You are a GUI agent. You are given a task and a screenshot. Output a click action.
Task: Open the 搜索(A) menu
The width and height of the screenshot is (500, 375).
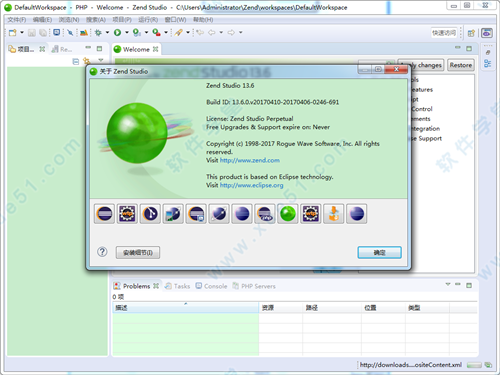(96, 20)
